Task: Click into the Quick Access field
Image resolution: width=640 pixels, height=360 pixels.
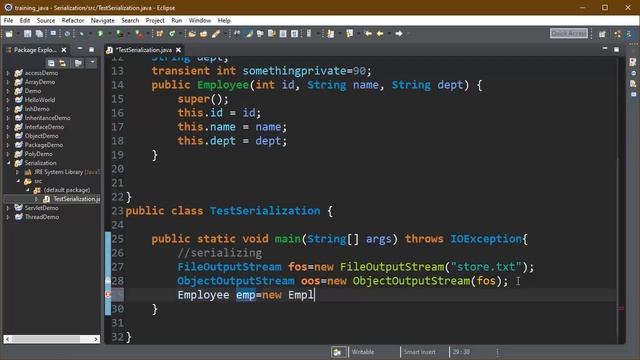Action: [569, 33]
